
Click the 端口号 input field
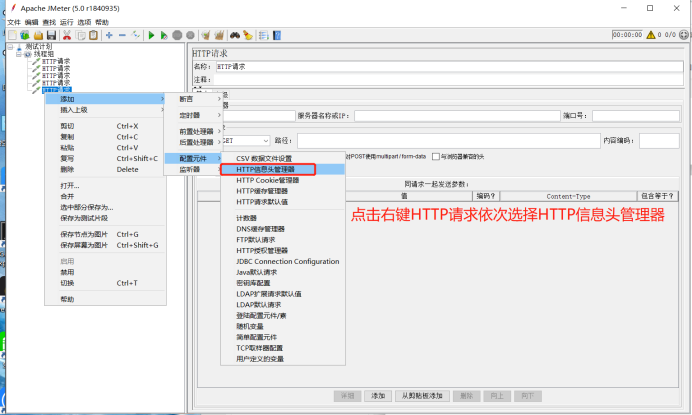(x=636, y=116)
